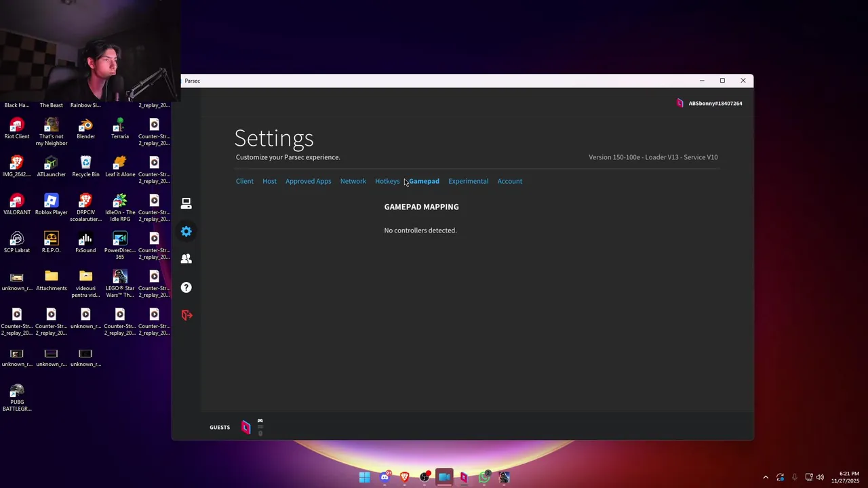Close the Parsec window
868x488 pixels.
(743, 81)
